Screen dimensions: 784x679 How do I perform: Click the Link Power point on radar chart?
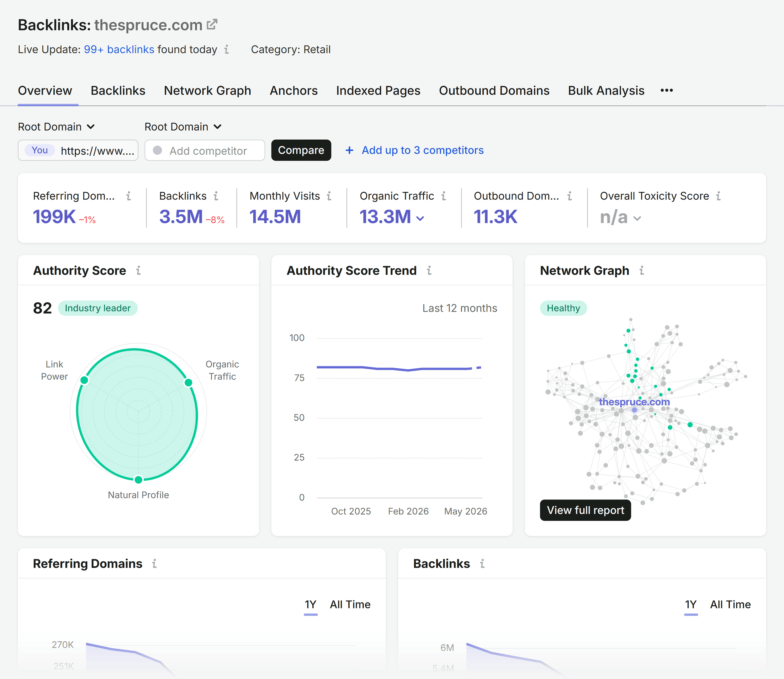[84, 380]
